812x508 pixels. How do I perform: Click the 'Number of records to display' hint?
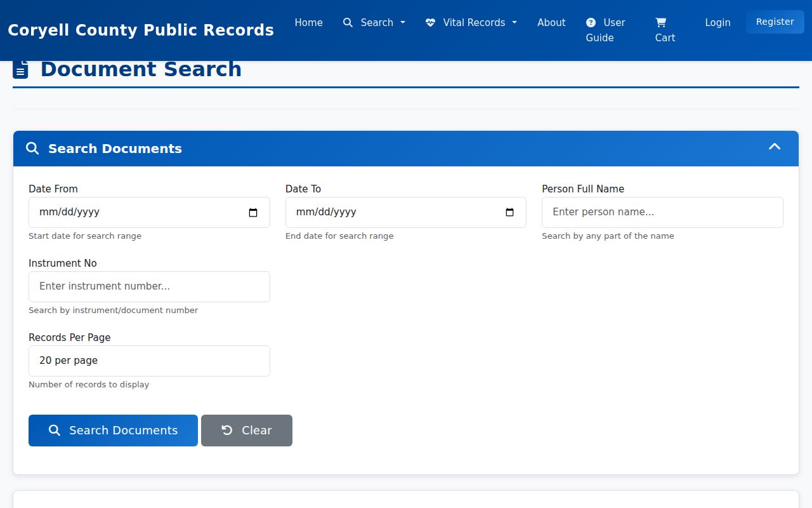89,385
